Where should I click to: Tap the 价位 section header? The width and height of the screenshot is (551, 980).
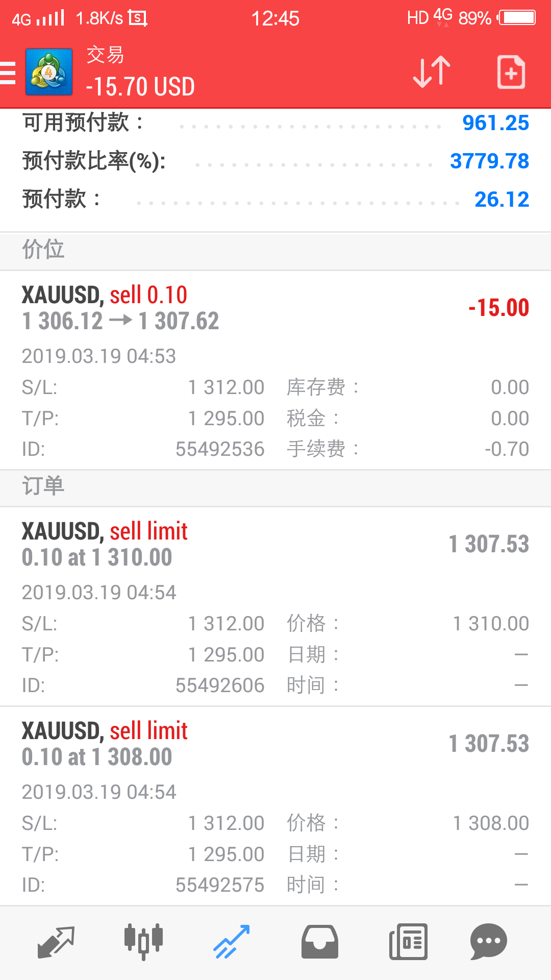click(x=275, y=250)
